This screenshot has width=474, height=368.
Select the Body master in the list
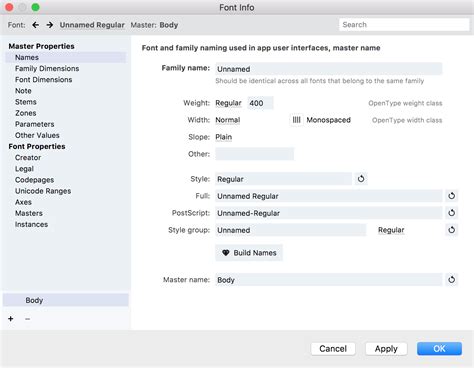coord(66,300)
